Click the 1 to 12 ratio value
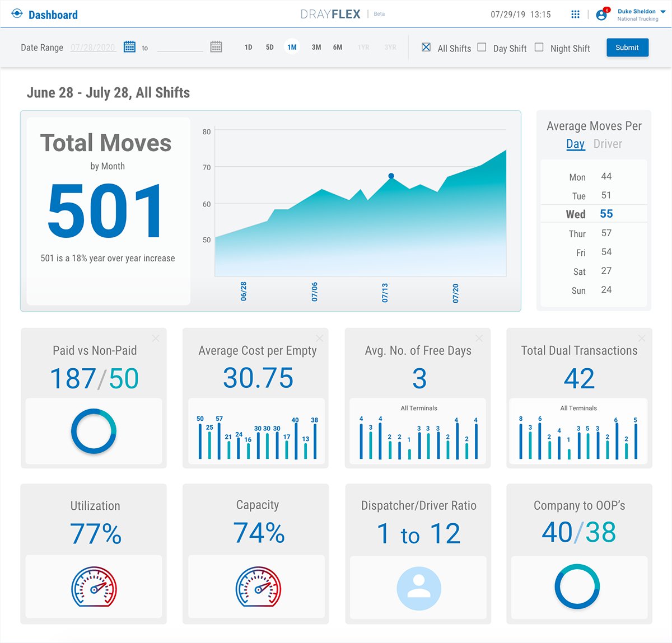 click(419, 534)
